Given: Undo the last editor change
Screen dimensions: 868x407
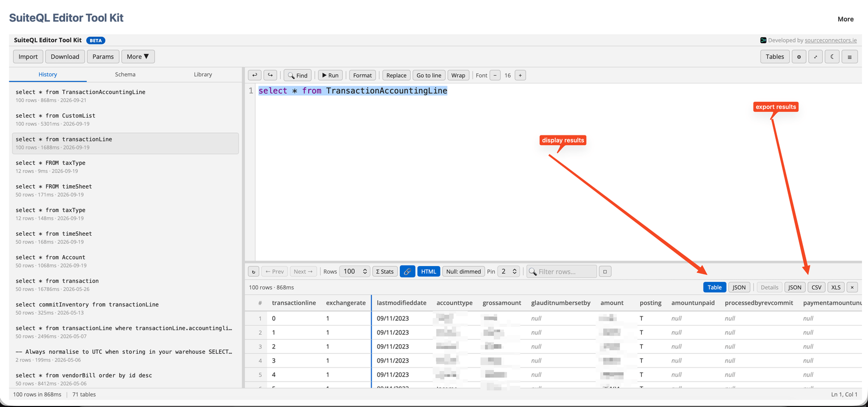Looking at the screenshot, I should pyautogui.click(x=254, y=75).
